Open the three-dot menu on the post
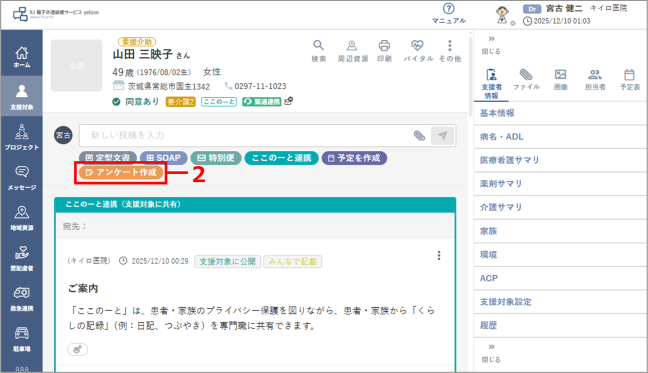 (x=439, y=256)
